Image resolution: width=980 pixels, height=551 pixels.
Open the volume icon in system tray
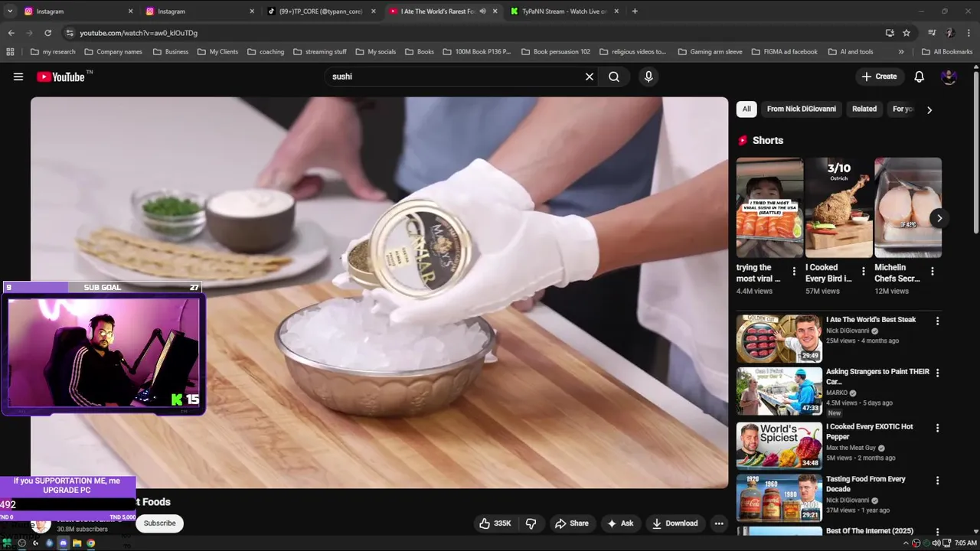(x=936, y=543)
